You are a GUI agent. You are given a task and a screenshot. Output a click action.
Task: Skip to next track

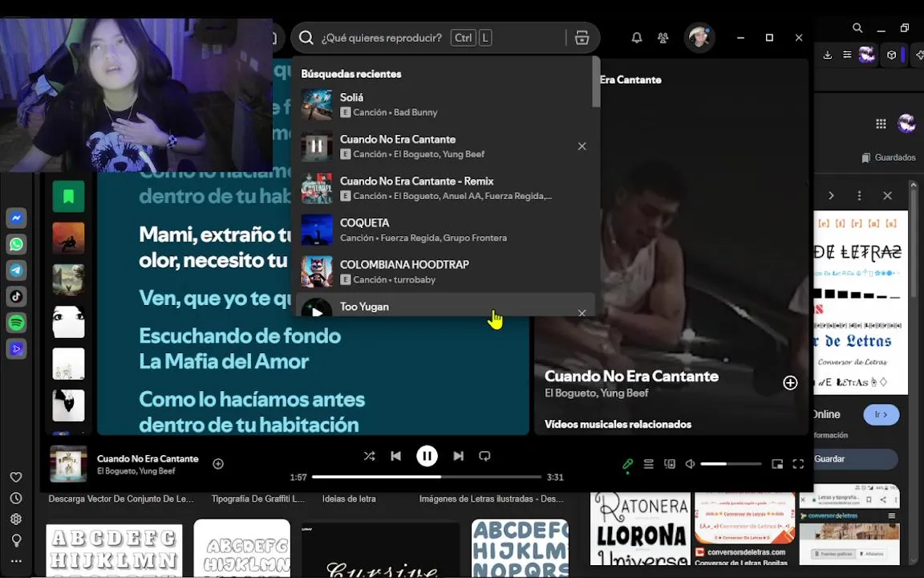coord(458,456)
